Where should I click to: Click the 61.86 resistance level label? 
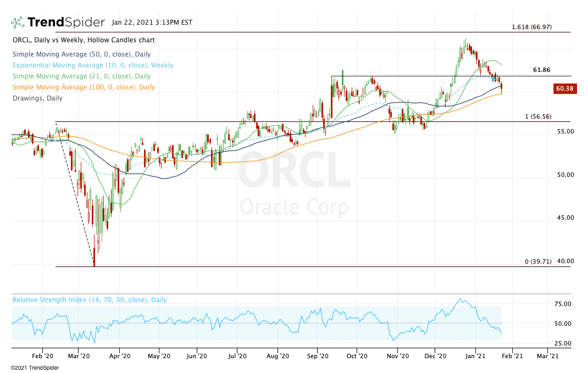pyautogui.click(x=541, y=70)
